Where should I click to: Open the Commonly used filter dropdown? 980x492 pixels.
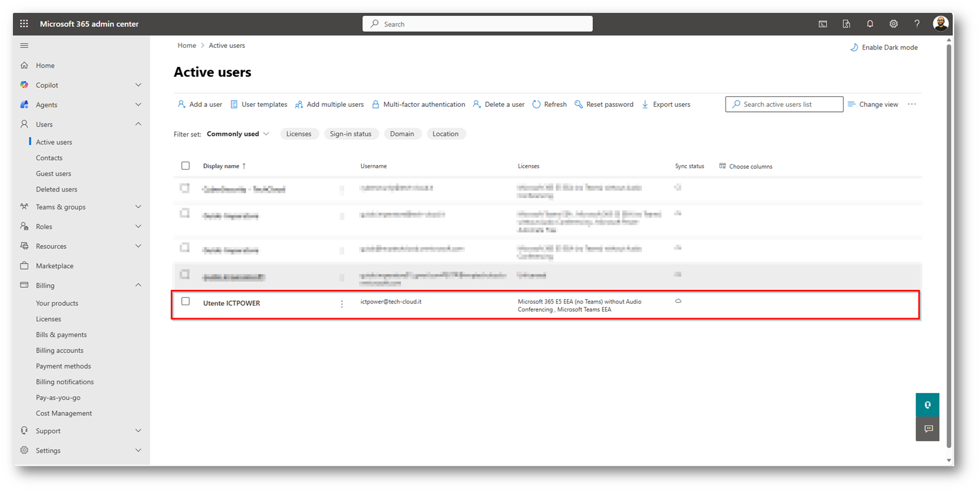point(238,134)
